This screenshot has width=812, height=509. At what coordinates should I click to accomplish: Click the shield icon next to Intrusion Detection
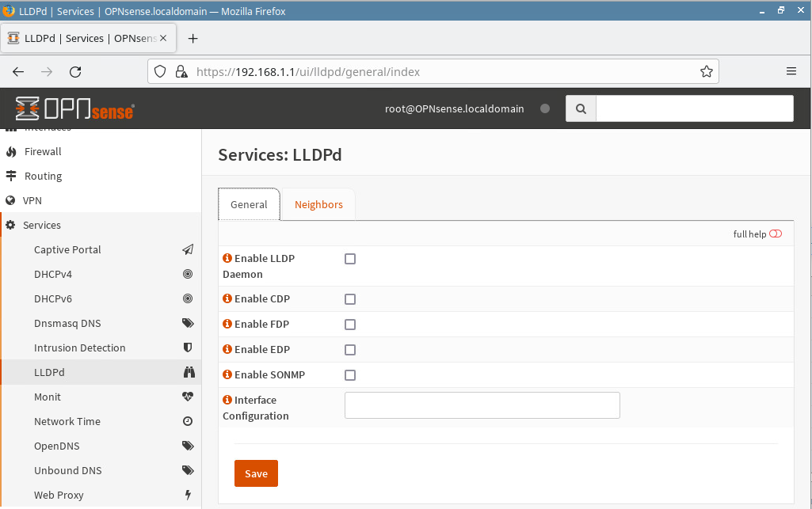188,348
